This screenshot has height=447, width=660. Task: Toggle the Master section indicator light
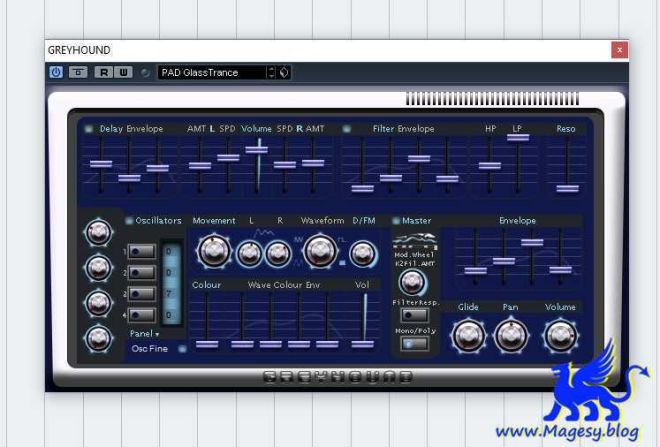point(396,221)
